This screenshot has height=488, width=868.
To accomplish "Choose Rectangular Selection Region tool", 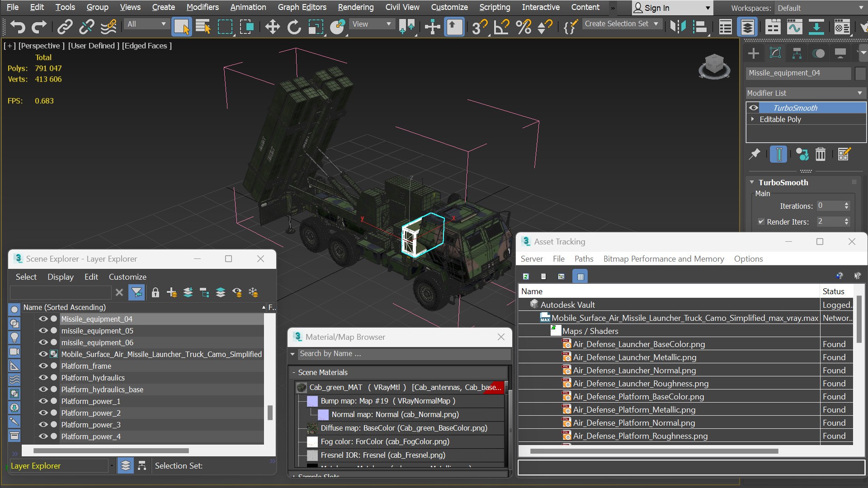I will 225,27.
